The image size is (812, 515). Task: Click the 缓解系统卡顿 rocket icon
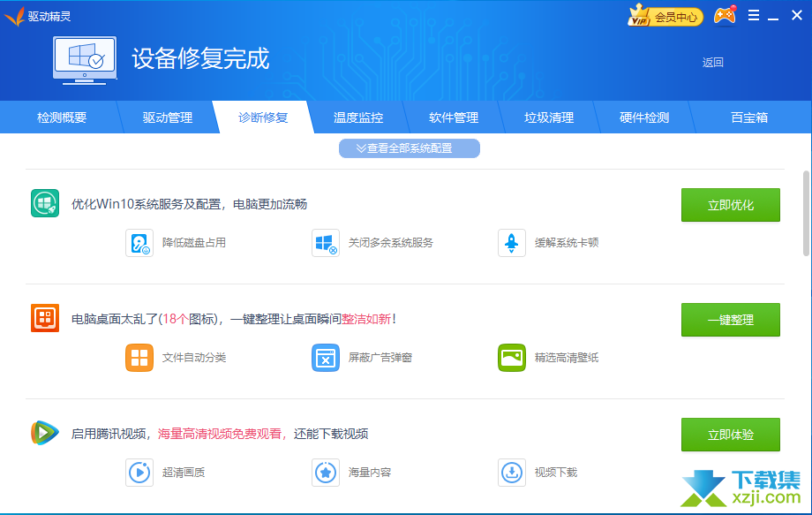click(x=512, y=242)
